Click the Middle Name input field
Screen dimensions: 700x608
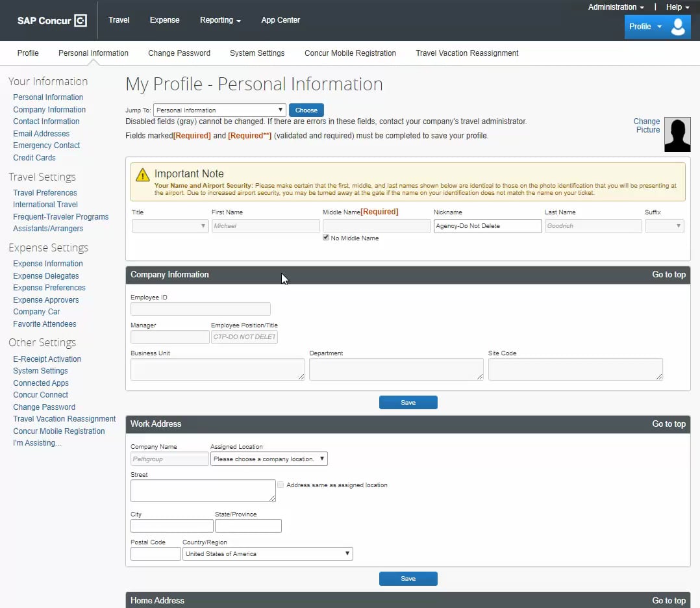click(x=377, y=226)
